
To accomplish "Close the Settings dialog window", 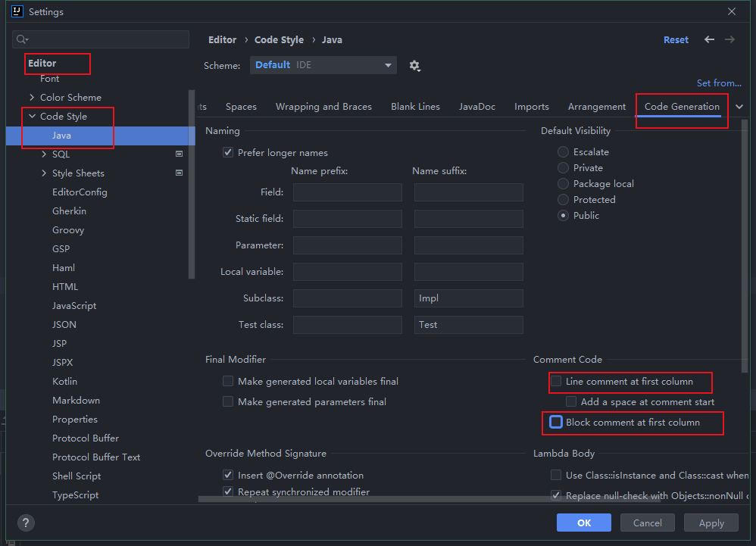I will pos(732,11).
